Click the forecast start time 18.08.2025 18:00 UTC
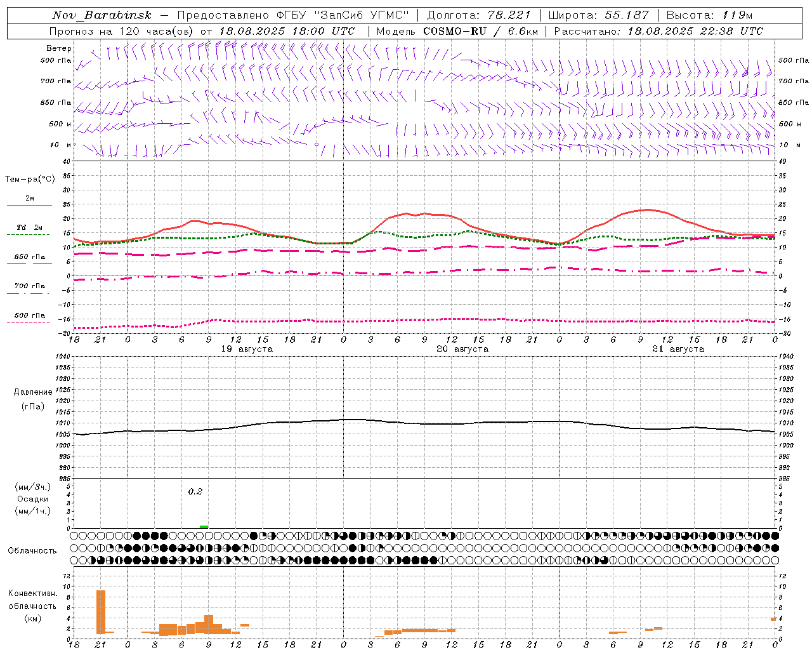The width and height of the screenshot is (812, 650). pos(287,31)
